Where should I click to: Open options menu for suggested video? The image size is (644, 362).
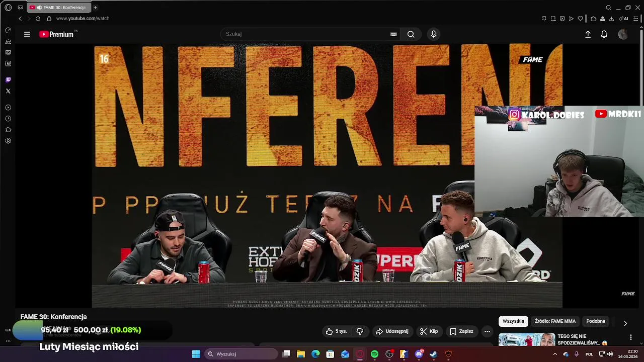pyautogui.click(x=631, y=337)
